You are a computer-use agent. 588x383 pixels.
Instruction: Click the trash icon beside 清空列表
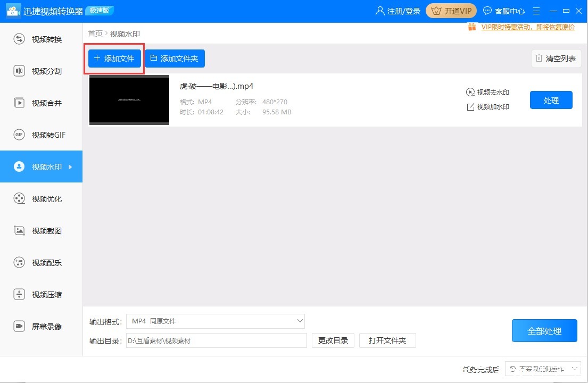click(539, 58)
